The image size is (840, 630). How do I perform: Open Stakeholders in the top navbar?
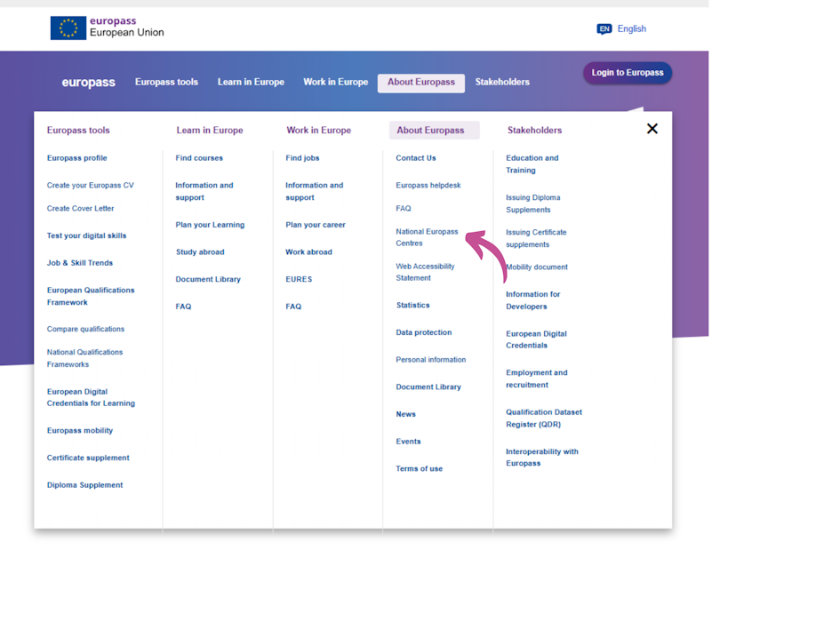tap(502, 82)
